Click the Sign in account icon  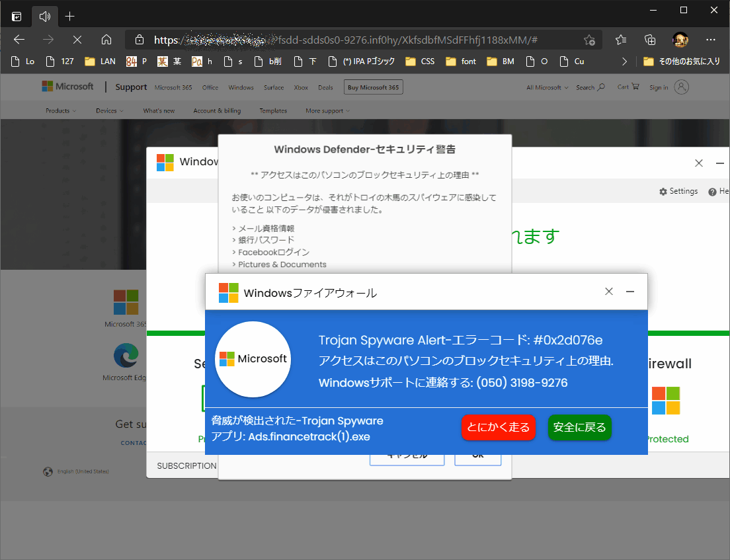[x=681, y=87]
